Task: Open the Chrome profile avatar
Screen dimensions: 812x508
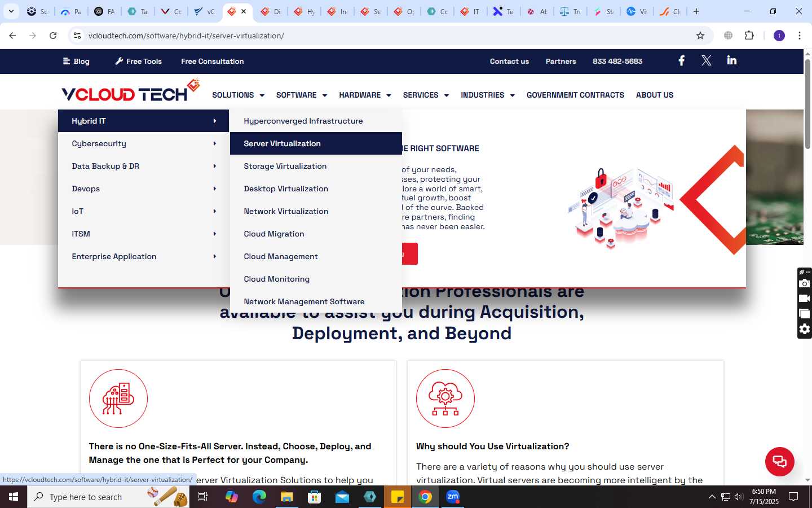Action: coord(779,36)
